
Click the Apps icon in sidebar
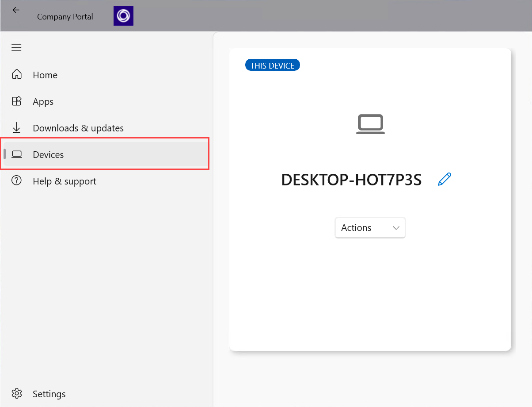tap(16, 101)
